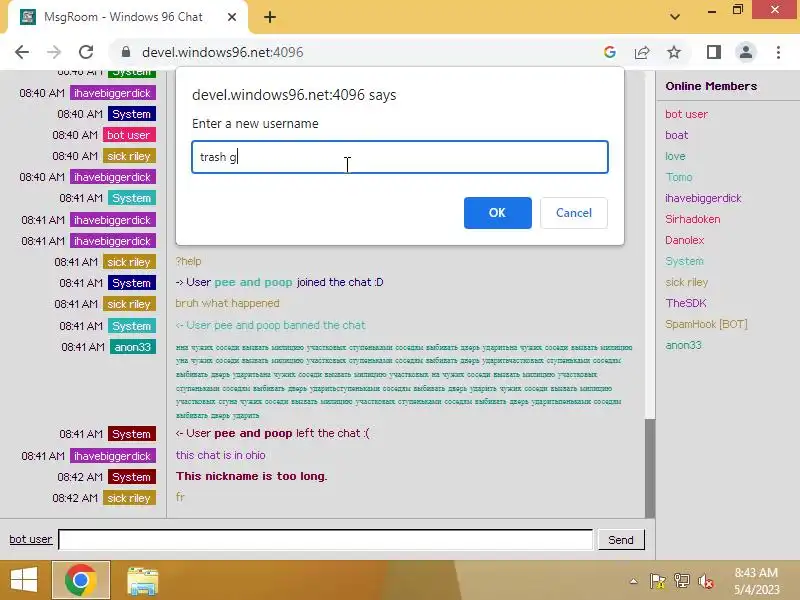The width and height of the screenshot is (800, 600).
Task: Select 'love' in Online Members
Action: click(675, 156)
